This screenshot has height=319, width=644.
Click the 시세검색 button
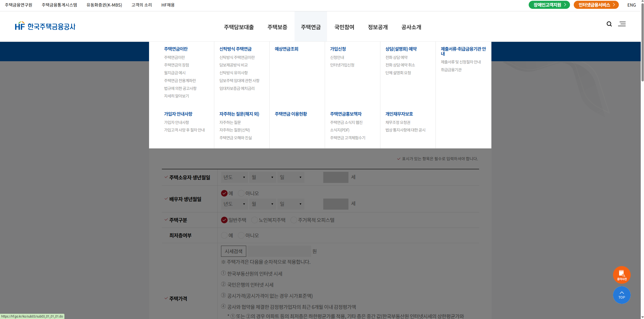[233, 251]
